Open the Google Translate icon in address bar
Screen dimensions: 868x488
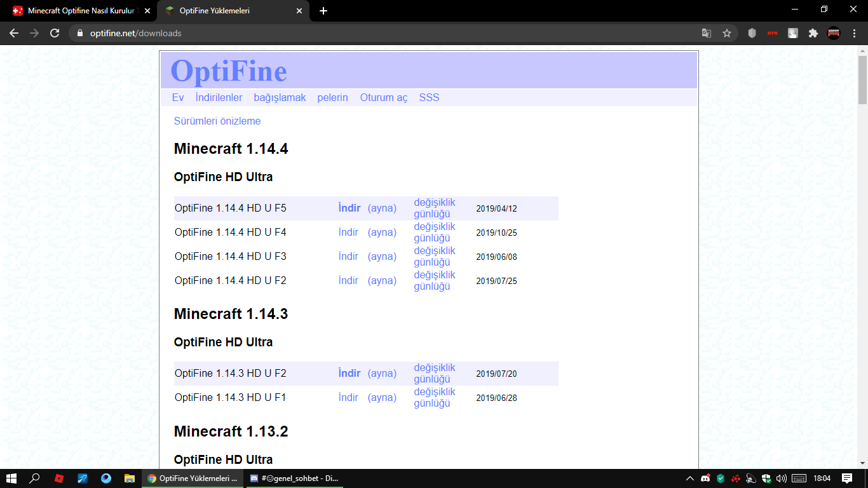[707, 33]
